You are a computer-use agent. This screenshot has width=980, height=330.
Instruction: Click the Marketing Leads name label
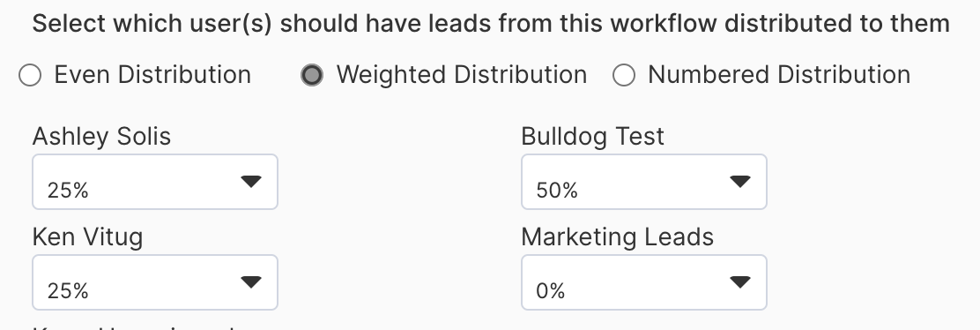(x=618, y=237)
